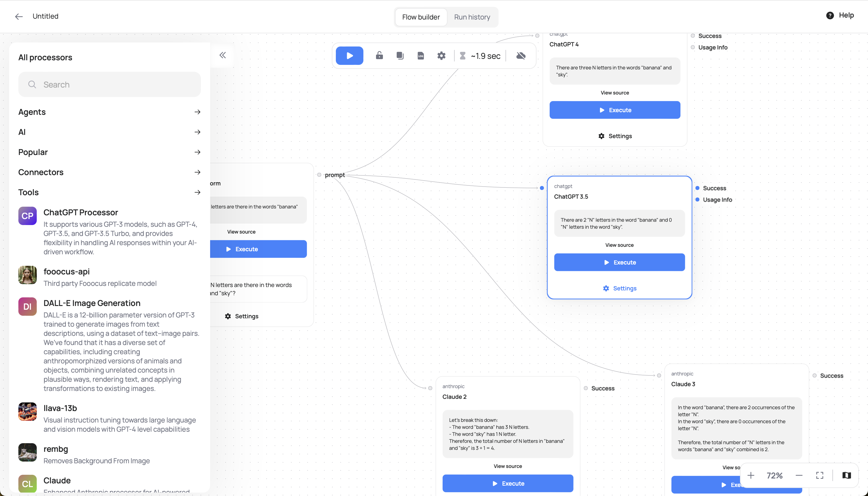Click the CL Claude processor icon
The image size is (868, 496).
(x=27, y=484)
